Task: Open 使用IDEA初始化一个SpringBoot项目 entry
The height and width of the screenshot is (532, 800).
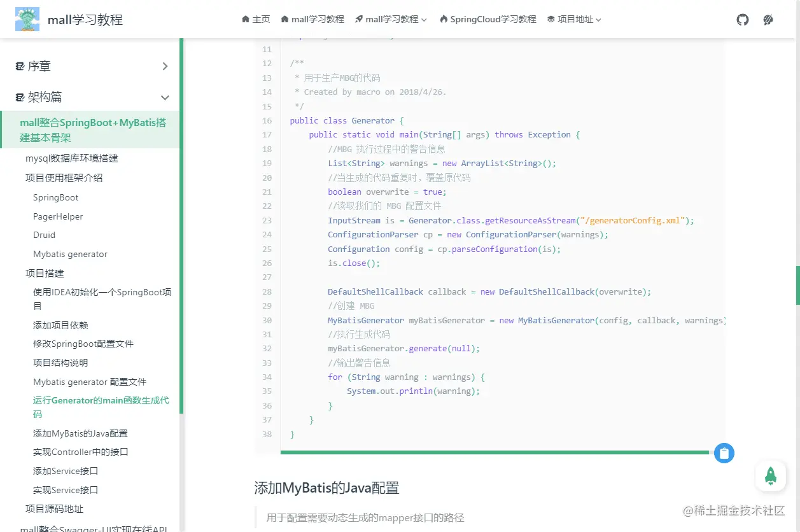Action: point(102,299)
